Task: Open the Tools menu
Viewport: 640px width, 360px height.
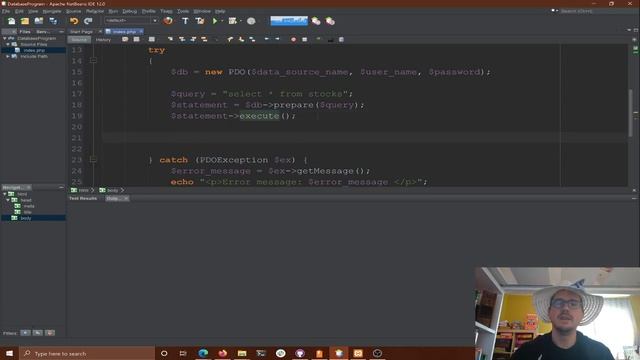Action: (183, 11)
